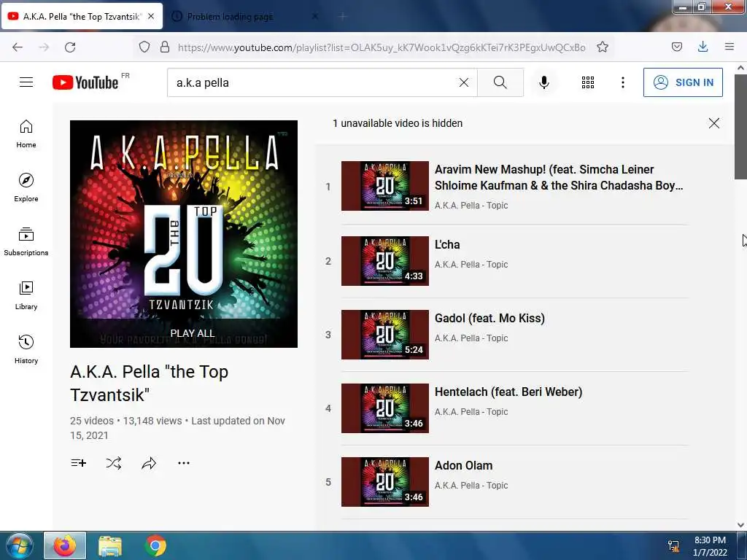Click scrollbar down arrow

(740, 525)
